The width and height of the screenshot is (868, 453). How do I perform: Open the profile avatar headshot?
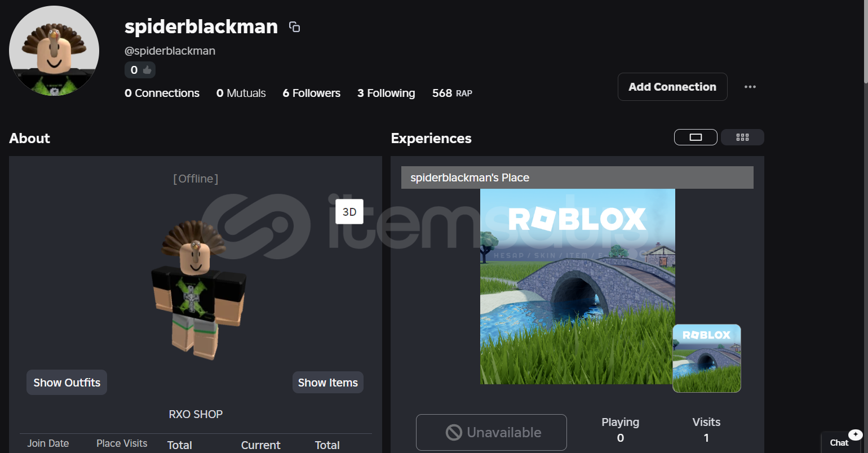[x=54, y=51]
